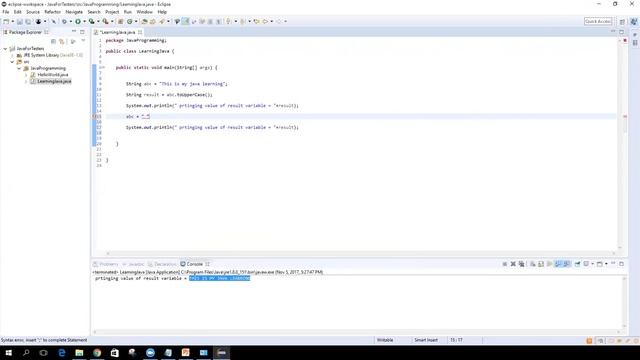
Task: Click 'Smart Insert' in the status bar
Action: 426,340
